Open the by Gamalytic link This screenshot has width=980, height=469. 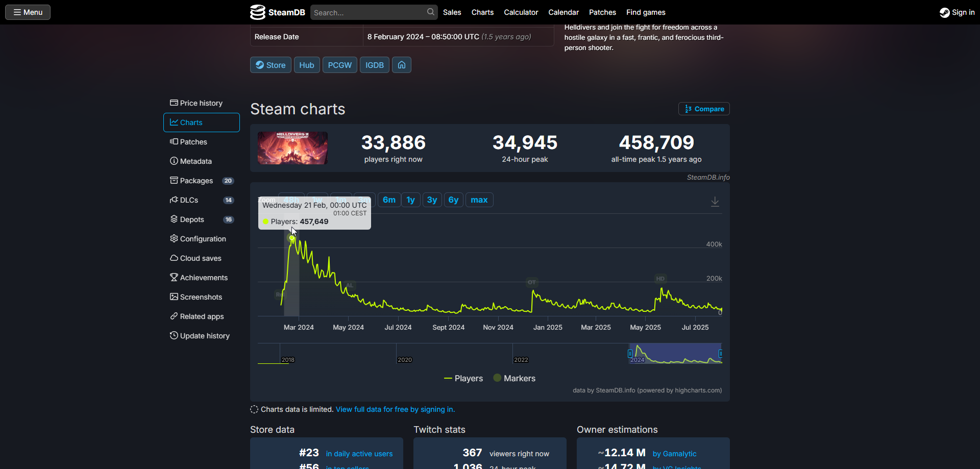pyautogui.click(x=674, y=454)
